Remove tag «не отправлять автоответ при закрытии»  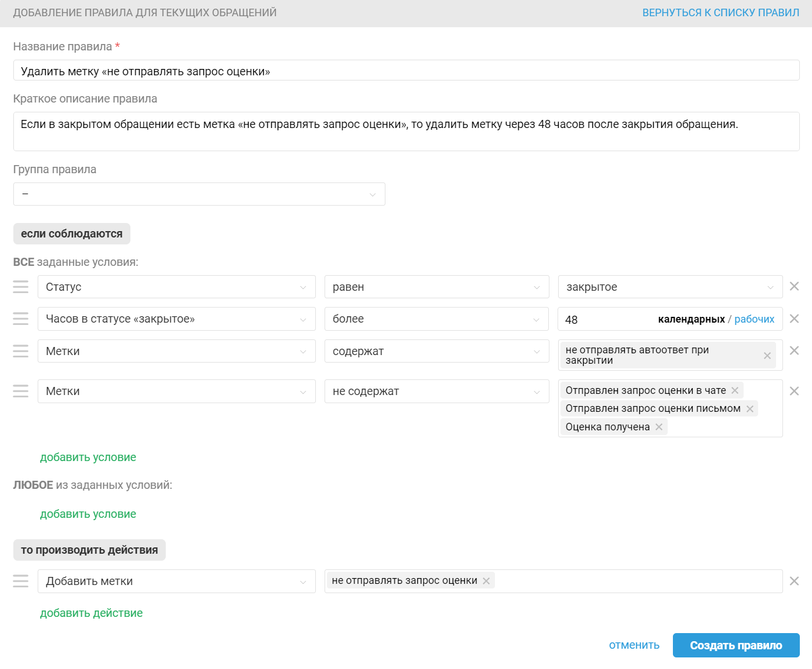coord(767,356)
